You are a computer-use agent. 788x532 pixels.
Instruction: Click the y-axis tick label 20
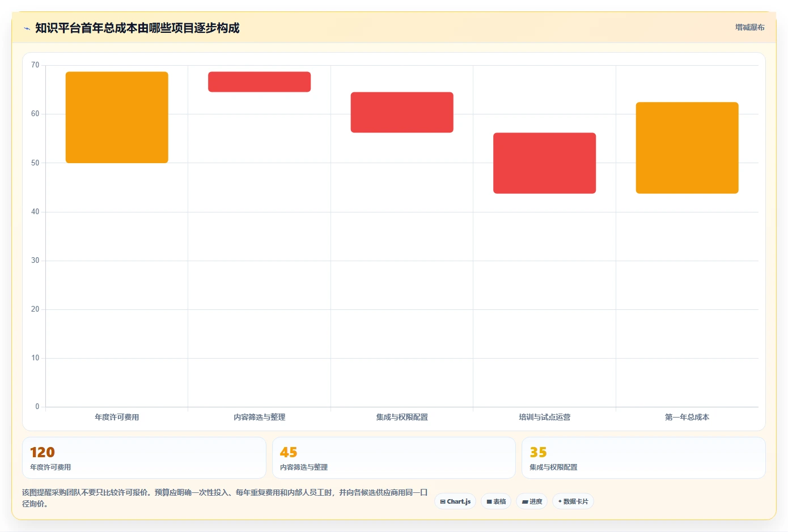(x=35, y=309)
